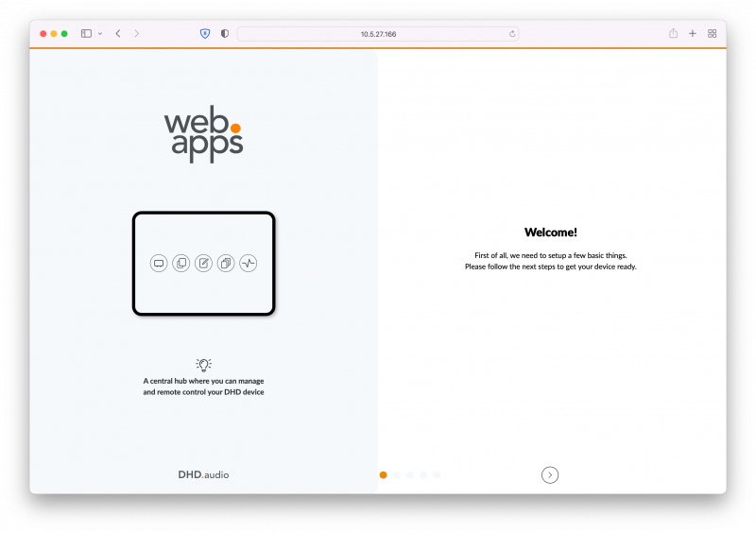The image size is (756, 533).
Task: Go forward with the browser forward arrow
Action: (137, 33)
